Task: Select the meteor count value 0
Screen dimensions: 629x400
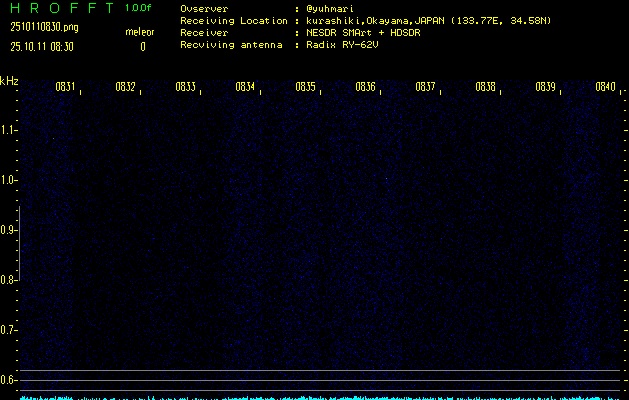Action: tap(142, 46)
